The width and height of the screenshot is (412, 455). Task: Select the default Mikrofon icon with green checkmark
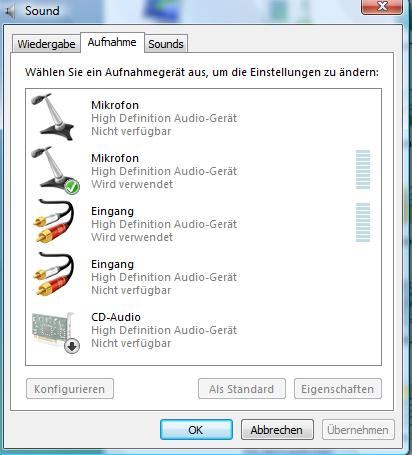pos(55,170)
